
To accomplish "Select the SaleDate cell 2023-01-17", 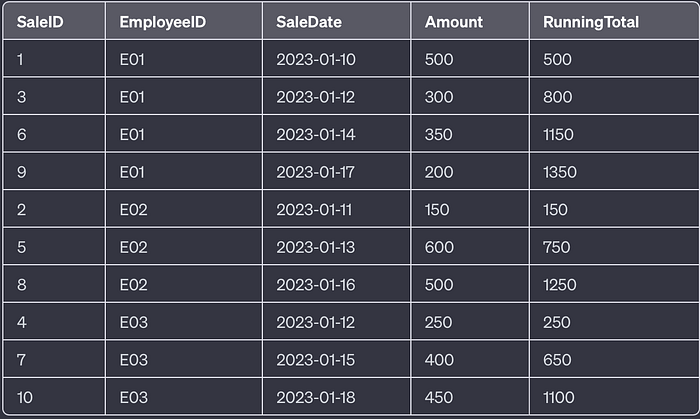I will (x=337, y=172).
